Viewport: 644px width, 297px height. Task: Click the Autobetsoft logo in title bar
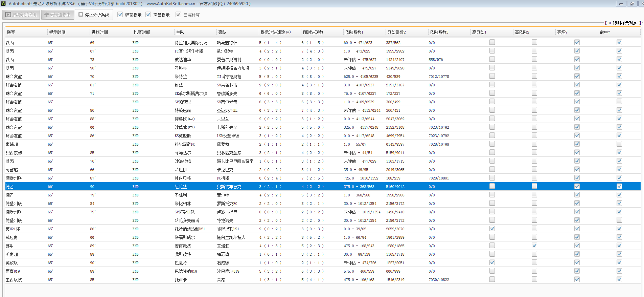pyautogui.click(x=3, y=3)
